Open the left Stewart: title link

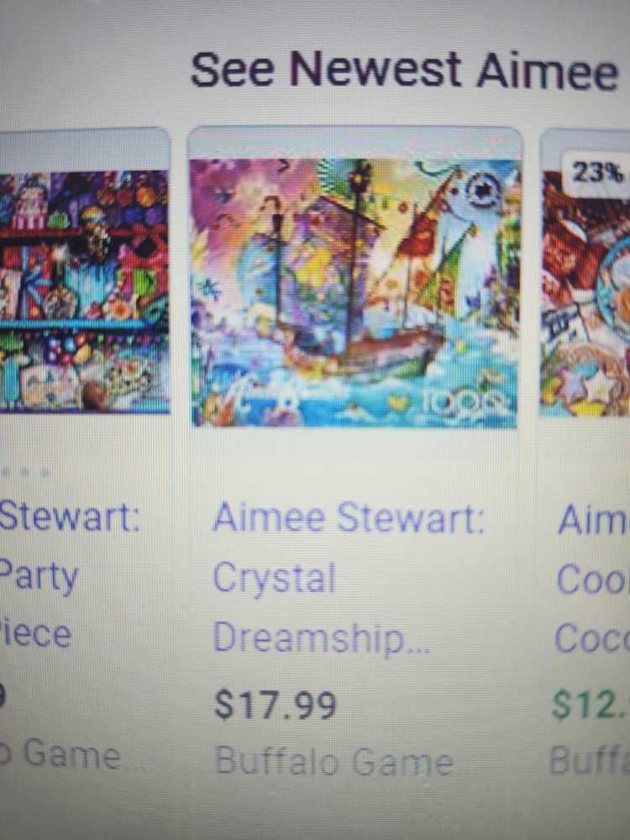coord(70,517)
